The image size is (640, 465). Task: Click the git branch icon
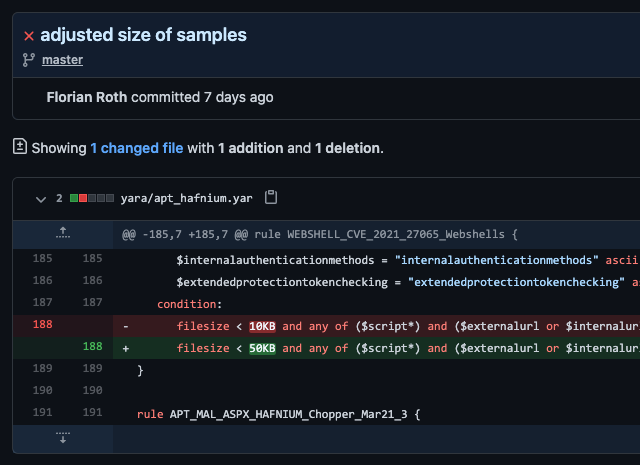[x=29, y=60]
